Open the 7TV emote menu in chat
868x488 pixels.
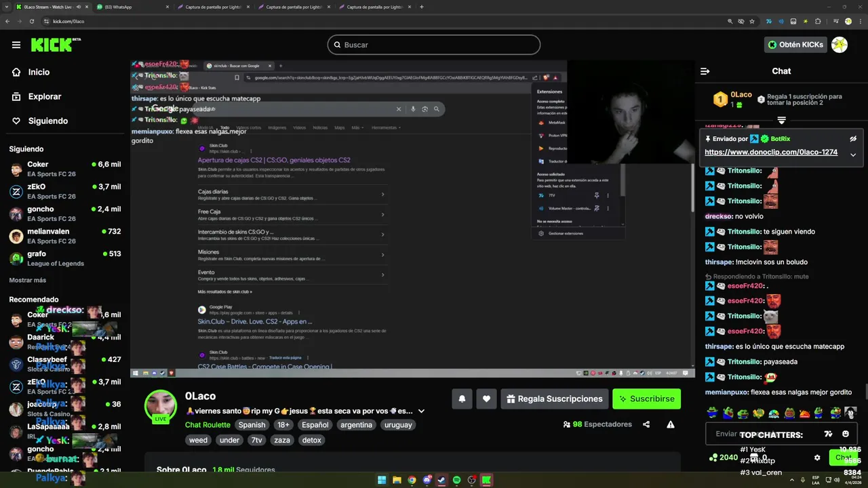pos(828,434)
